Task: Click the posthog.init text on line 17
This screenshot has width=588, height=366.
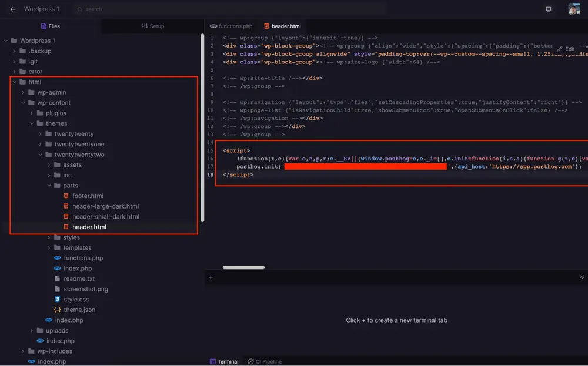Action: [258, 167]
